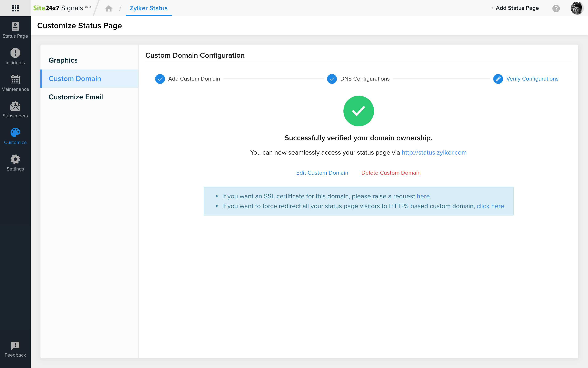This screenshot has height=368, width=588.
Task: Select Custom Domain in customize menu
Action: pos(89,79)
